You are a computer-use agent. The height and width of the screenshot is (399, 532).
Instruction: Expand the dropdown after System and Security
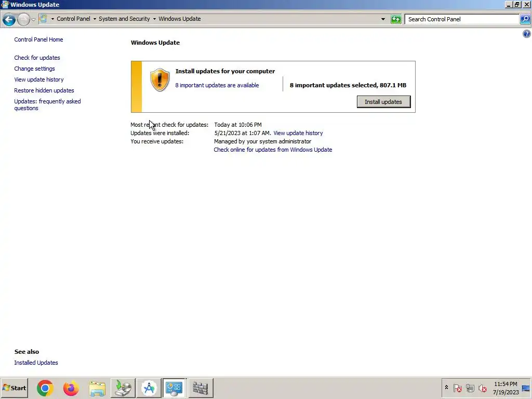(x=154, y=19)
